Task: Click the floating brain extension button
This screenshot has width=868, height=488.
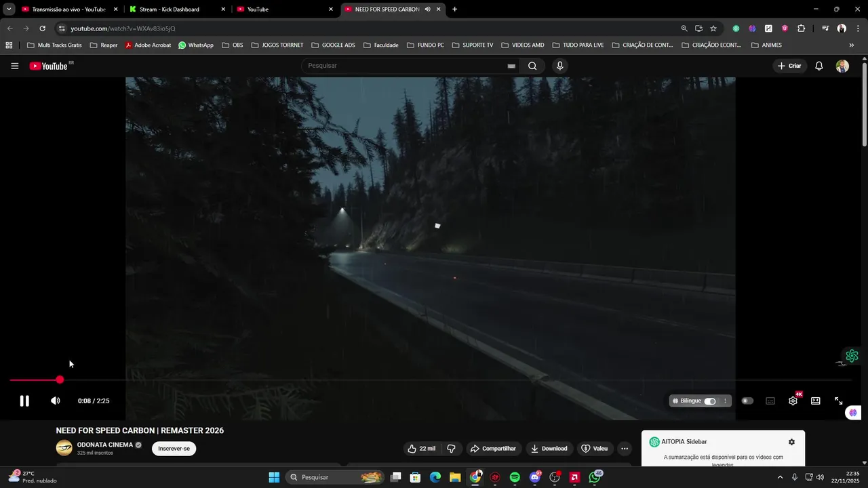Action: [x=853, y=412]
